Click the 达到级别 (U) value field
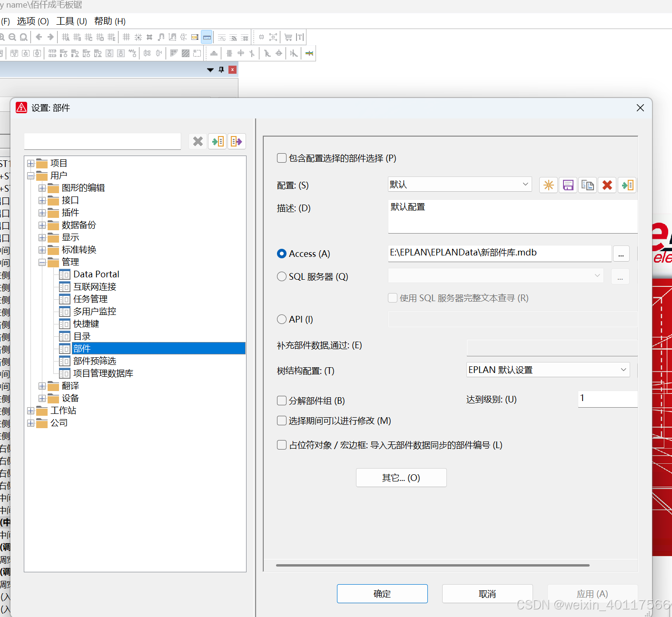 coord(608,399)
